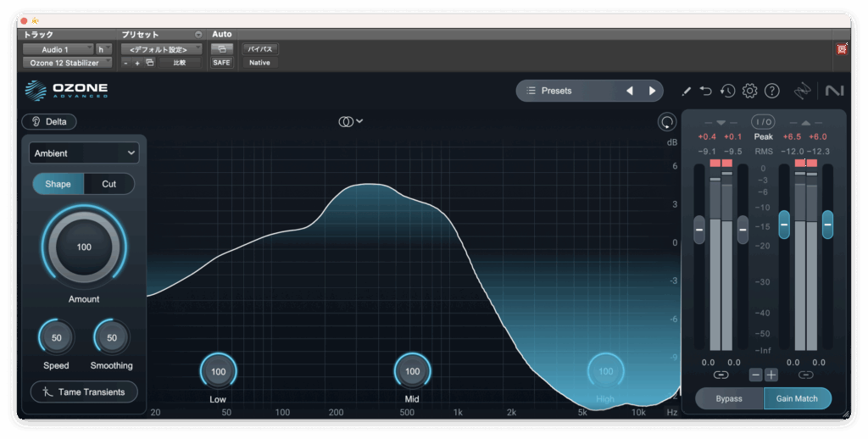Click the right output gain slider handle
The width and height of the screenshot is (868, 439).
(827, 224)
